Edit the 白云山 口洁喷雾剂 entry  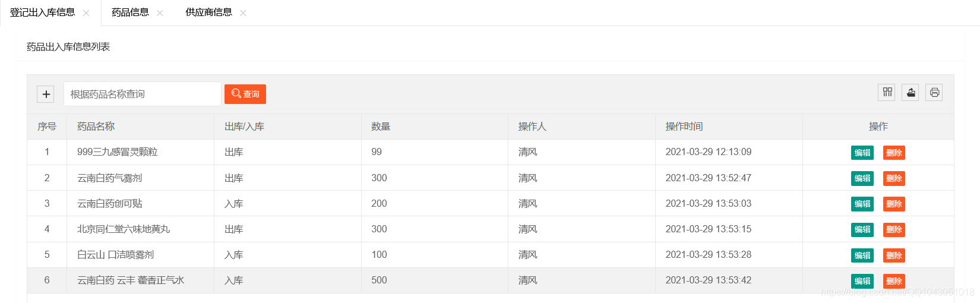tap(862, 255)
